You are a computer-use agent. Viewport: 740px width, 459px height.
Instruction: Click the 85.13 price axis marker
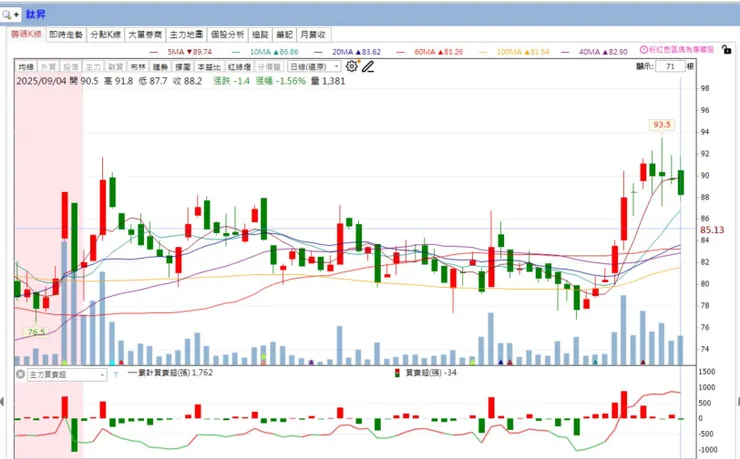[712, 230]
